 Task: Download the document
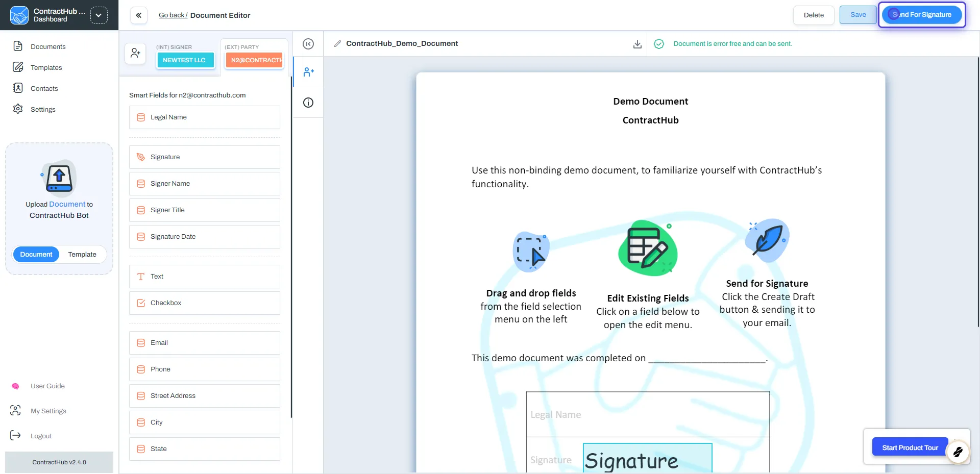tap(638, 44)
